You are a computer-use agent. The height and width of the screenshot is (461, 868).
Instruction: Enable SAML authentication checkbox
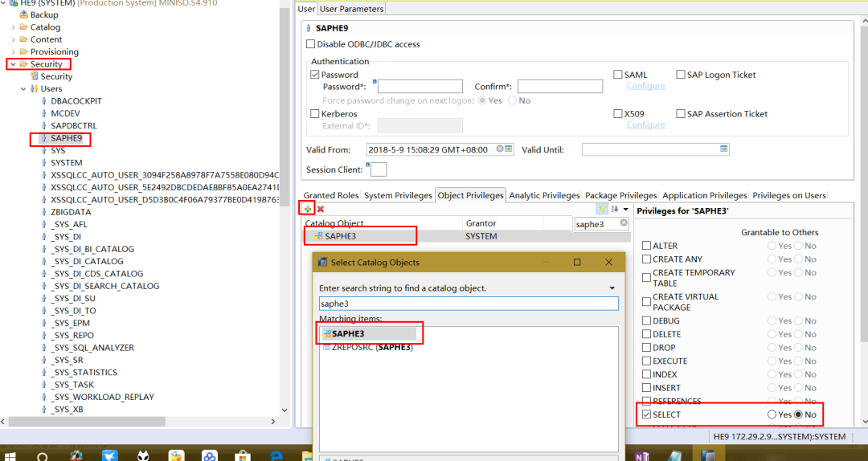pos(618,75)
